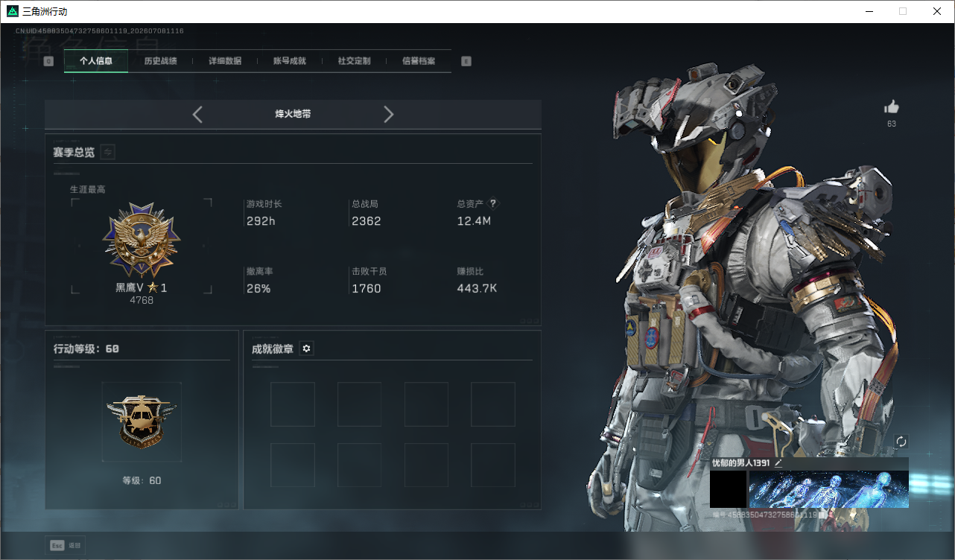Switch to the 详细数据 tab

tap(225, 61)
